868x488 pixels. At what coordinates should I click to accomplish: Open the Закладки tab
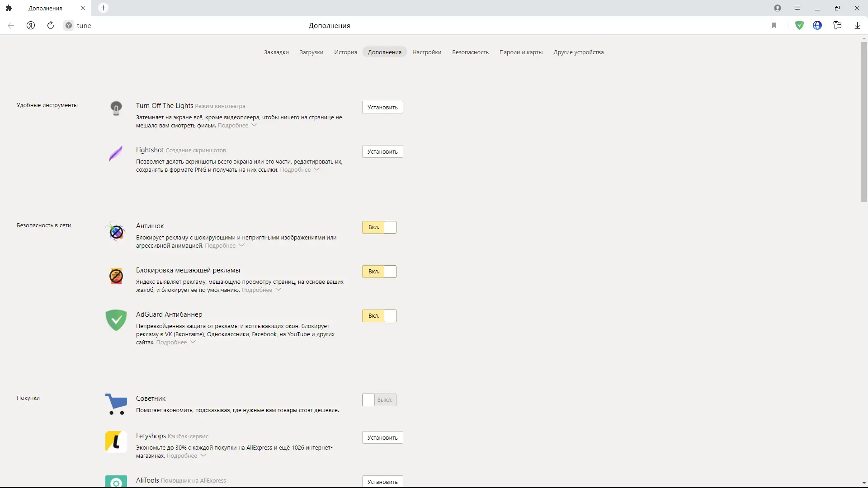tap(276, 52)
